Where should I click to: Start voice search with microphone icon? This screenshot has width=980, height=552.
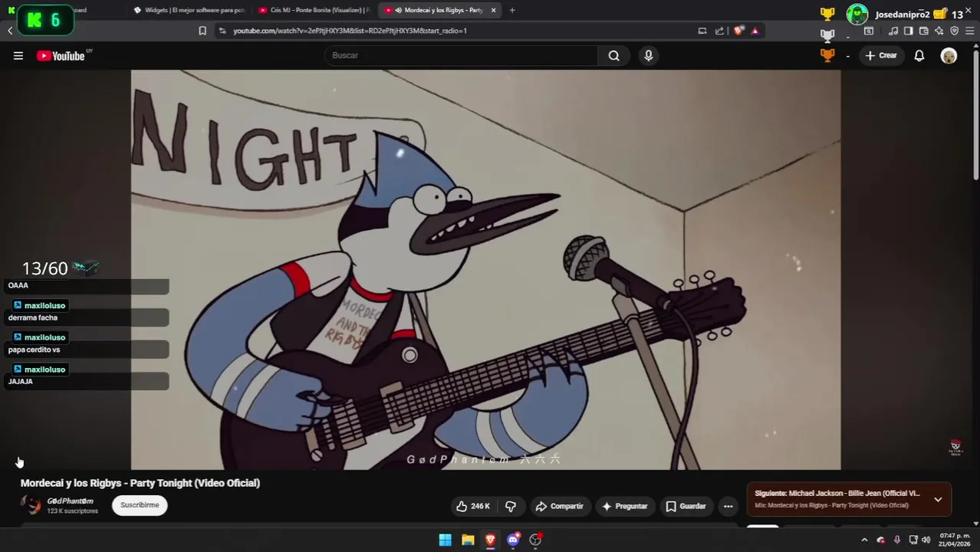coord(648,55)
